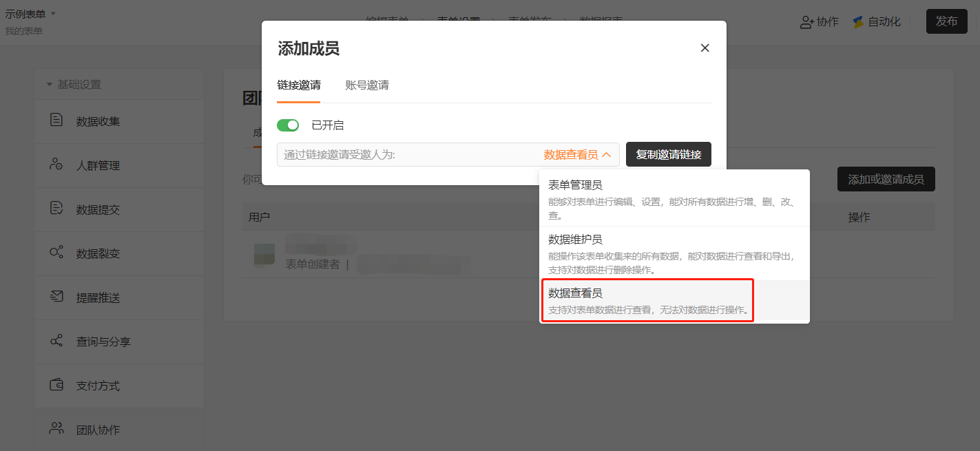980x451 pixels.
Task: Click the 查询与分享 sidebar icon
Action: (56, 341)
